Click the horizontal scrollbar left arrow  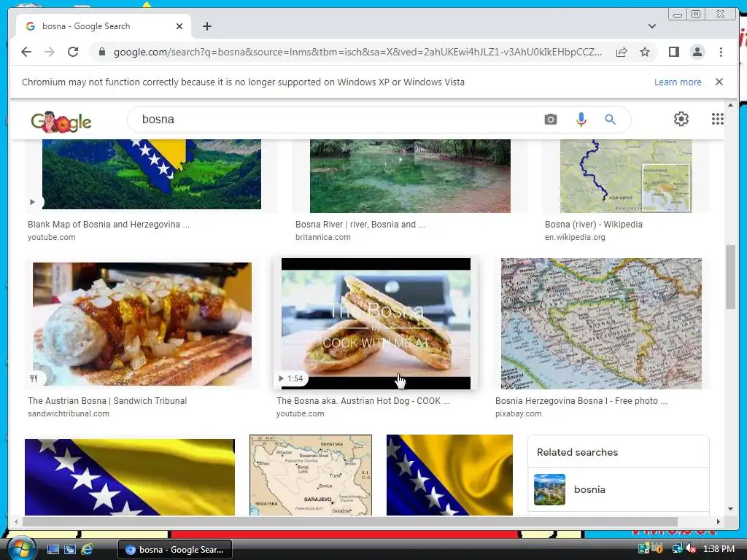[x=16, y=521]
